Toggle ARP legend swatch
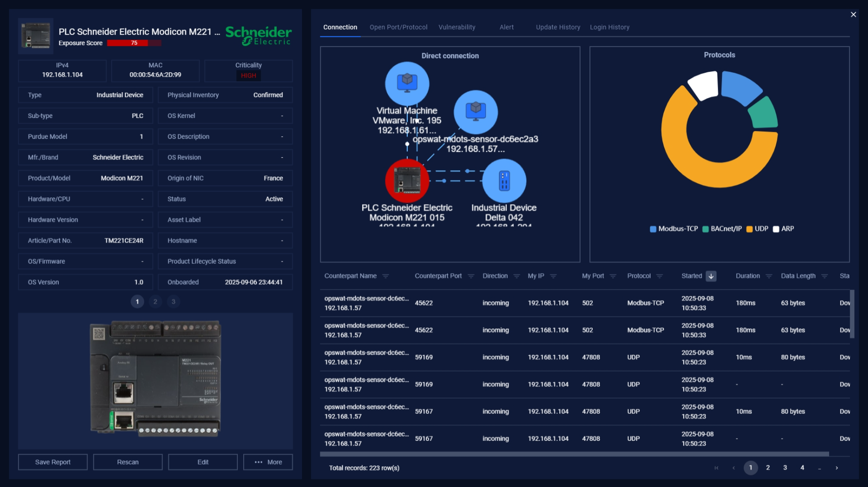868x487 pixels. (776, 229)
